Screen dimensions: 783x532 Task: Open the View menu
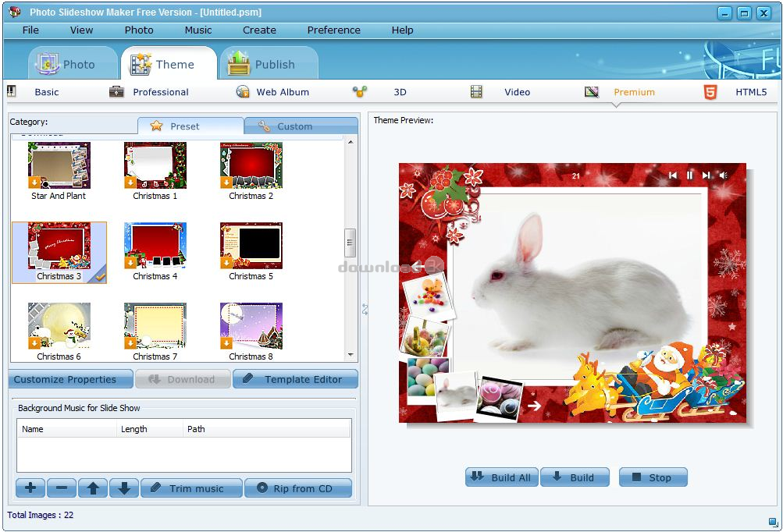pyautogui.click(x=81, y=30)
